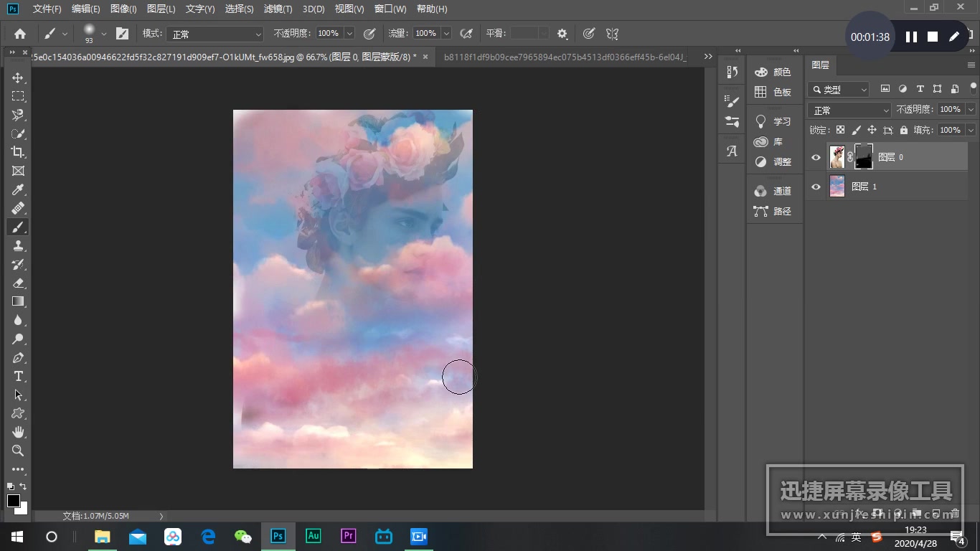980x551 pixels.
Task: Select the Clone Stamp tool
Action: [18, 245]
